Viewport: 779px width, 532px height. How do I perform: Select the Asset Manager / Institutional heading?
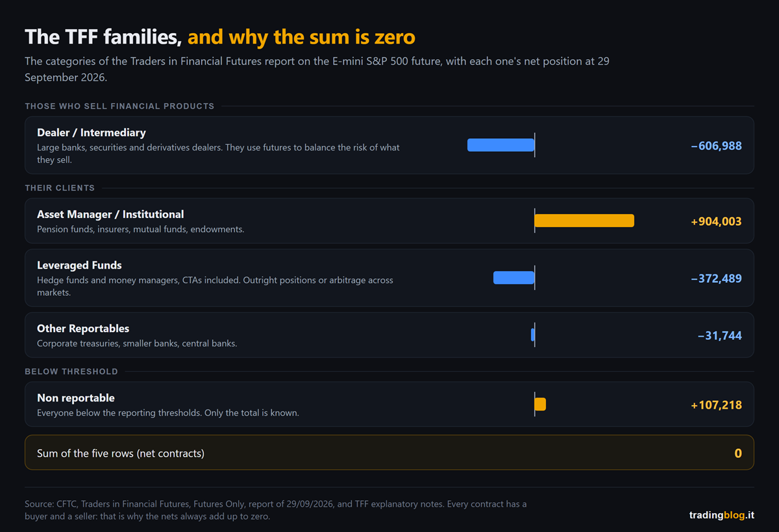(110, 214)
